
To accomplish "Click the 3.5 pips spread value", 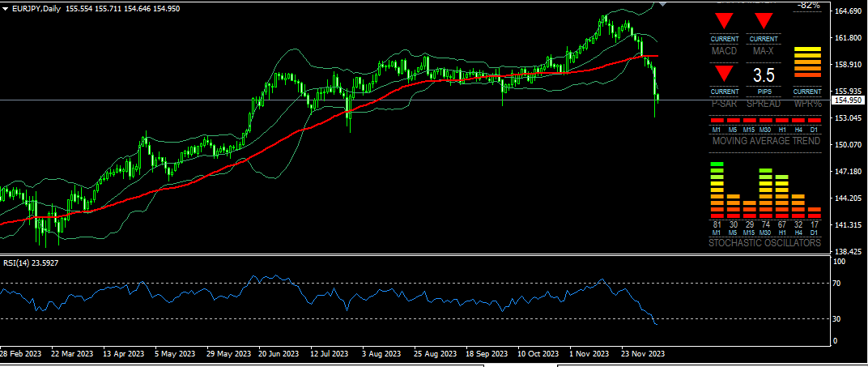I will coord(764,76).
